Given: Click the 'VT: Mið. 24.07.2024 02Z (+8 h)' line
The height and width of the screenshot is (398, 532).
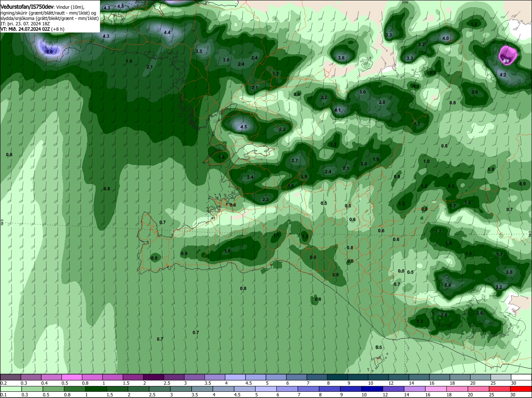Looking at the screenshot, I should point(32,29).
